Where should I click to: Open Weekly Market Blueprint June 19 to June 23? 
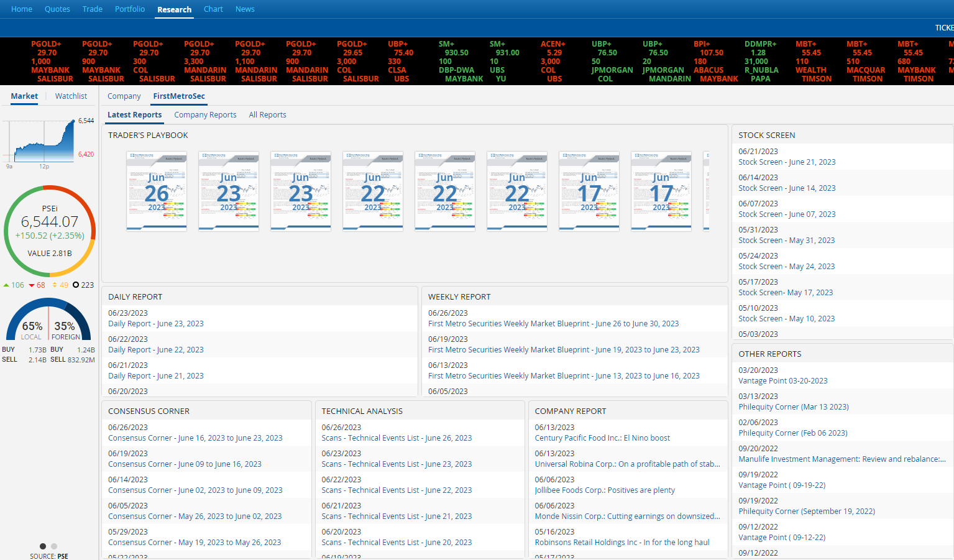pos(564,350)
